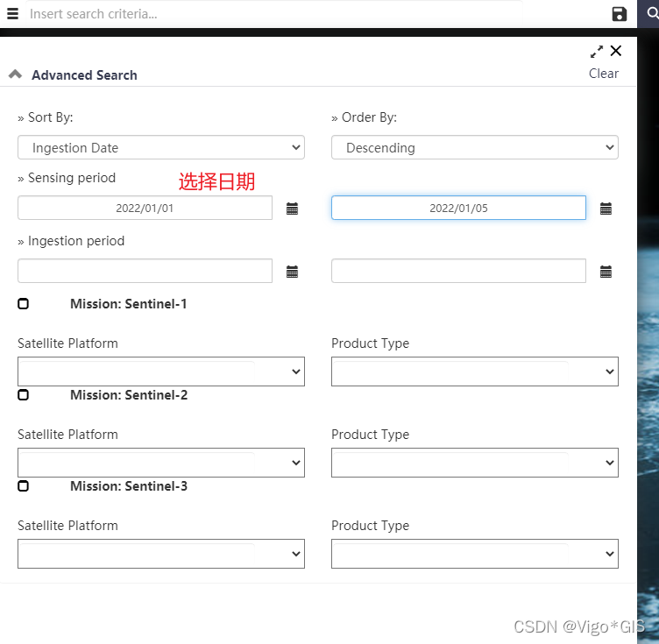Enable the Mission: Sentinel-1 checkbox
Viewport: 659px width, 644px height.
[23, 303]
